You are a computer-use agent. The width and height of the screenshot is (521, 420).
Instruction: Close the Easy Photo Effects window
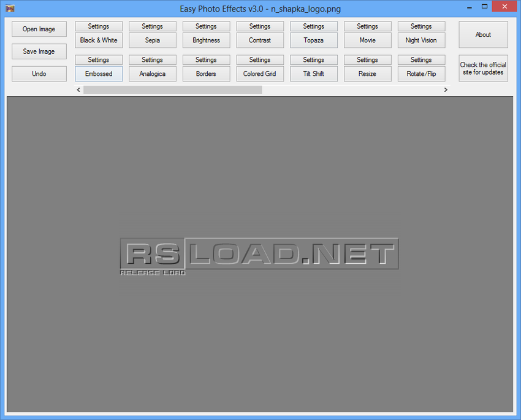point(504,6)
